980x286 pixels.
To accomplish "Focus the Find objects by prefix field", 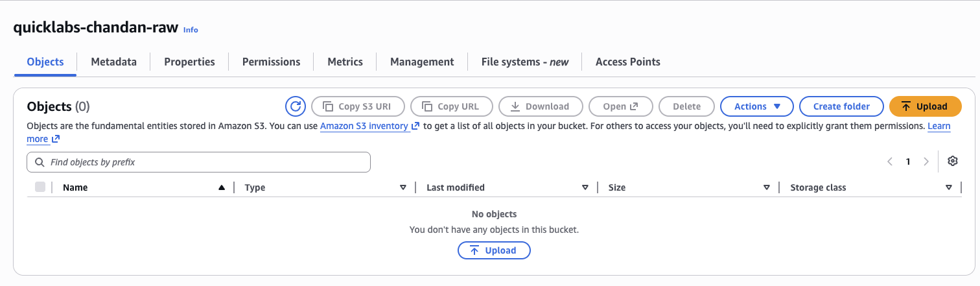I will coord(198,162).
